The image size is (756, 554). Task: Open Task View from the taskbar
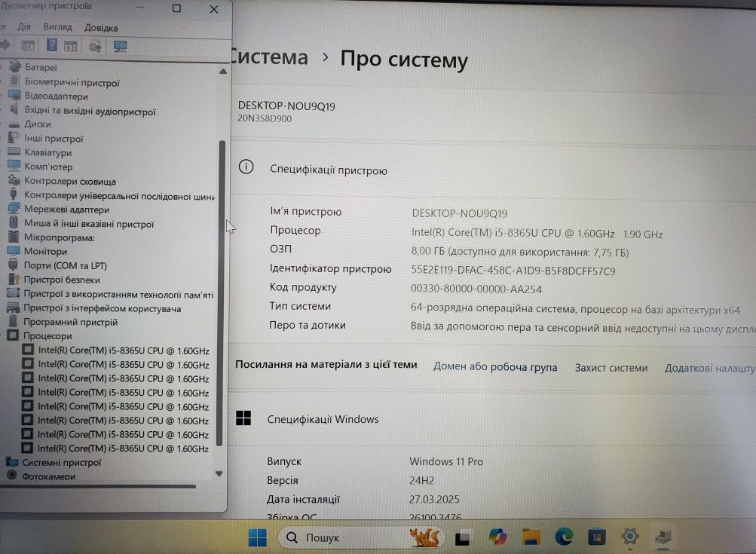click(x=463, y=537)
